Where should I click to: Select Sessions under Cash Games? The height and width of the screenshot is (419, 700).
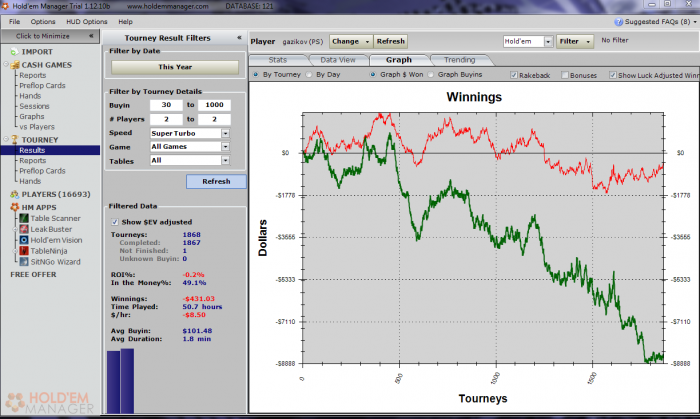coord(34,106)
